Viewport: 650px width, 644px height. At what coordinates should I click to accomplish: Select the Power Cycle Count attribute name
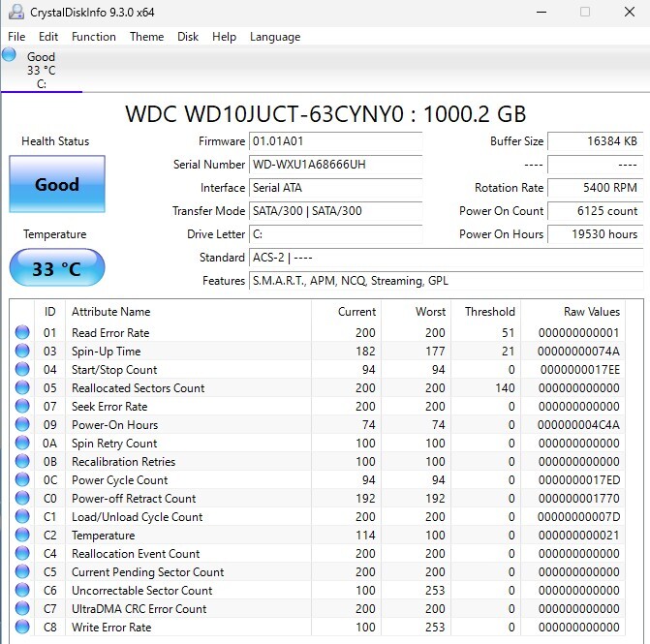coord(119,480)
